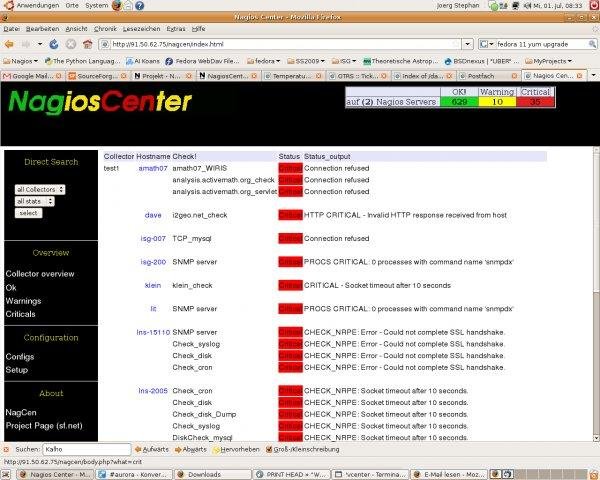Open the all Collectors dropdown
Viewport: 600px width, 480px height.
coord(40,189)
